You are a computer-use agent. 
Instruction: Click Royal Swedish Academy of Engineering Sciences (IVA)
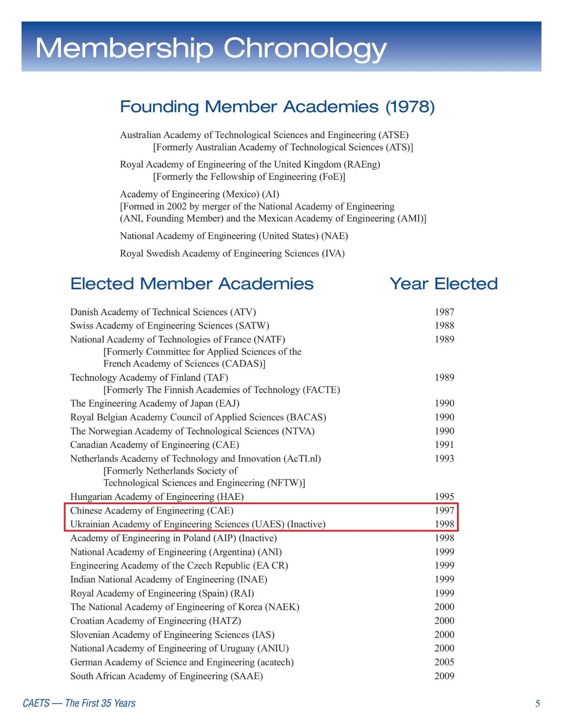[x=232, y=254]
